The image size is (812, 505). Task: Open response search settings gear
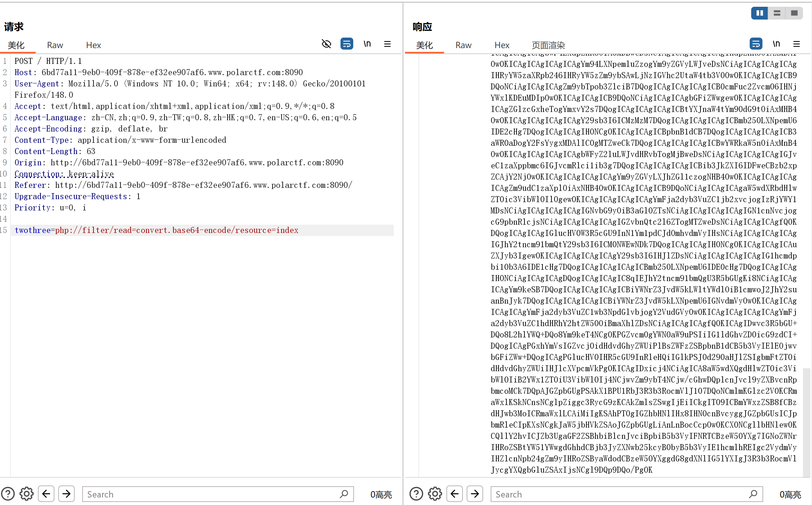pos(435,494)
